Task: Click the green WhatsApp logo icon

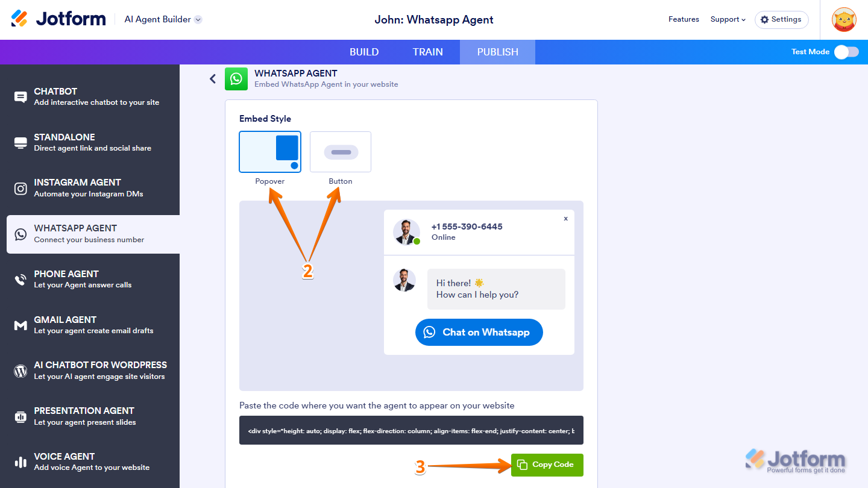Action: 236,79
